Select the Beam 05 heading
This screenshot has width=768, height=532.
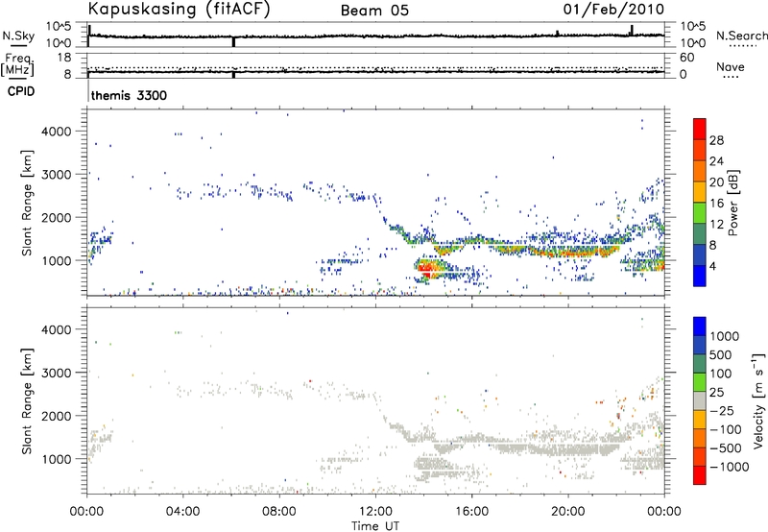coord(374,11)
